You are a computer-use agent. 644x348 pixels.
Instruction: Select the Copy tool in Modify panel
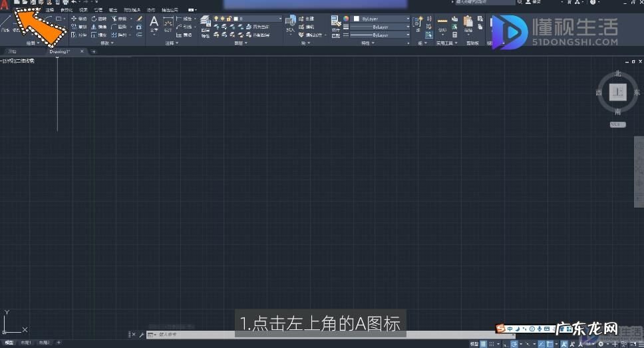pos(79,27)
